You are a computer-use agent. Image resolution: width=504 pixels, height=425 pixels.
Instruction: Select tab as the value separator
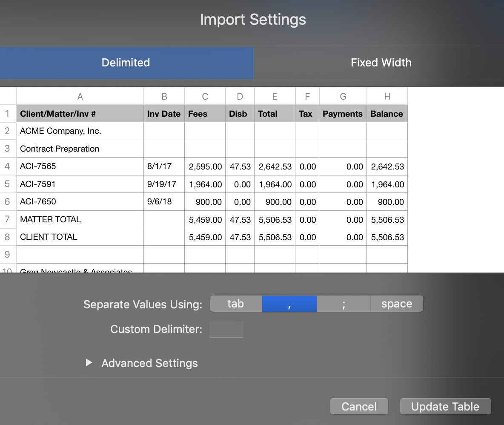point(236,304)
